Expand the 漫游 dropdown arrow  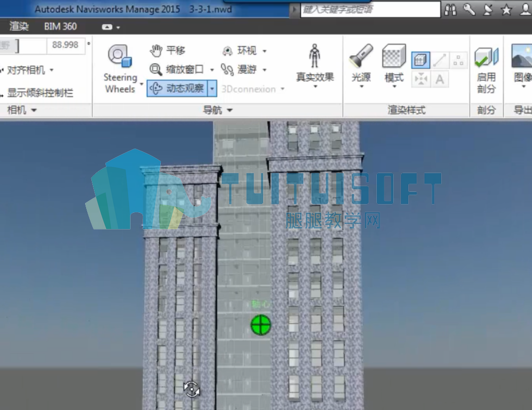point(265,70)
